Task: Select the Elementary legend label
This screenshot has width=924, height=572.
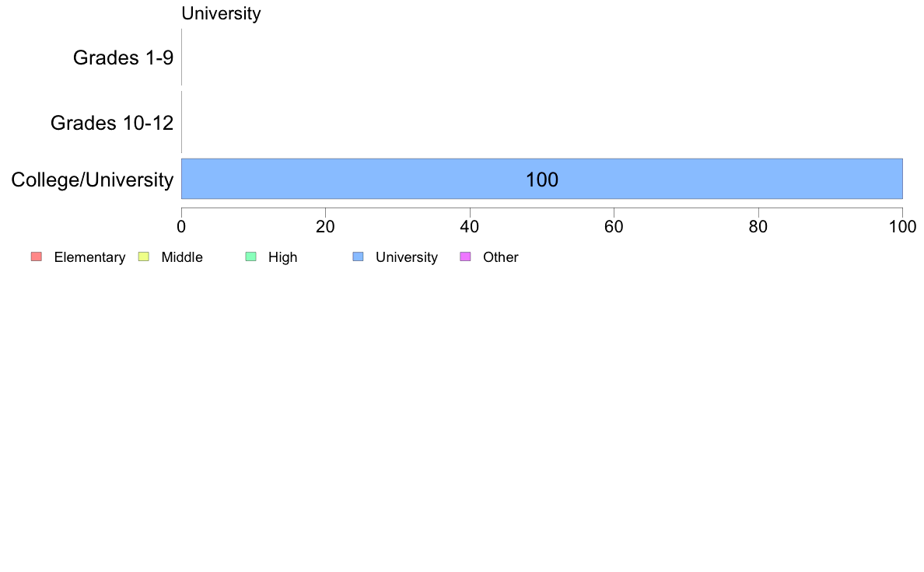Action: (x=89, y=257)
